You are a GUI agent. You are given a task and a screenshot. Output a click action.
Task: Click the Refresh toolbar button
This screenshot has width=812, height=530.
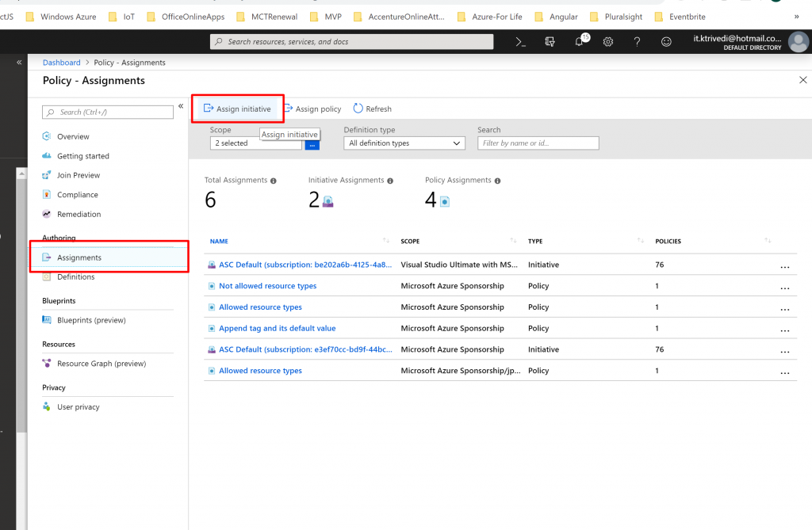click(373, 109)
